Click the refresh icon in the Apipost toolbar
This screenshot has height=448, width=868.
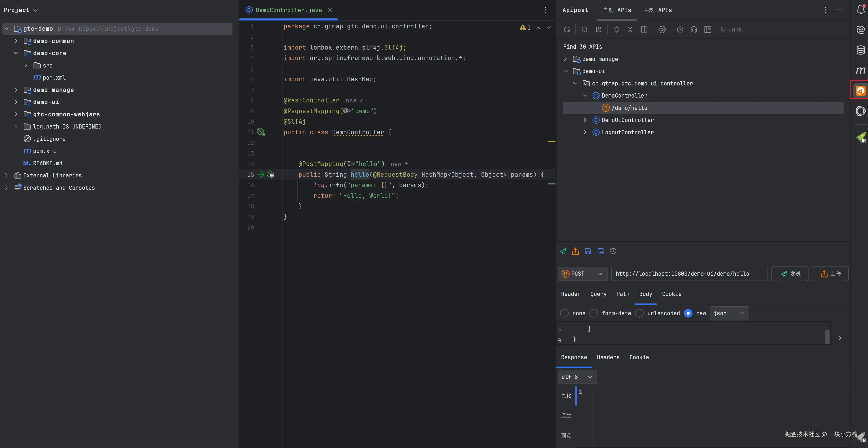click(x=567, y=30)
